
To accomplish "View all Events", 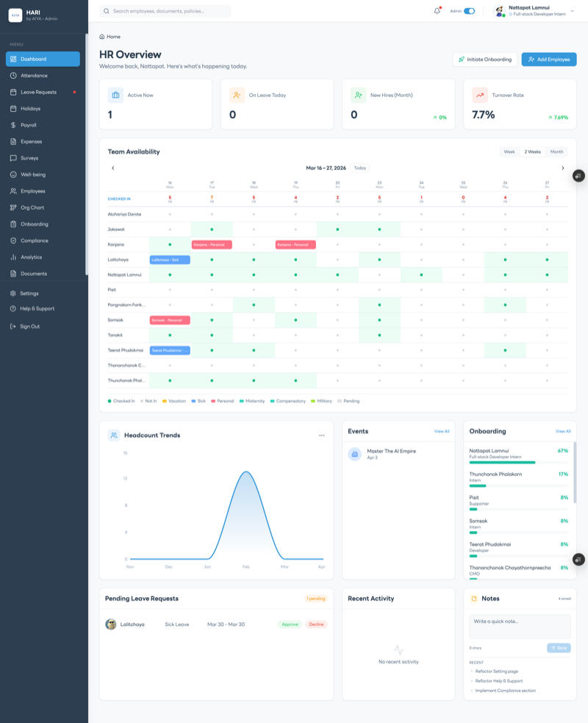I will point(442,431).
